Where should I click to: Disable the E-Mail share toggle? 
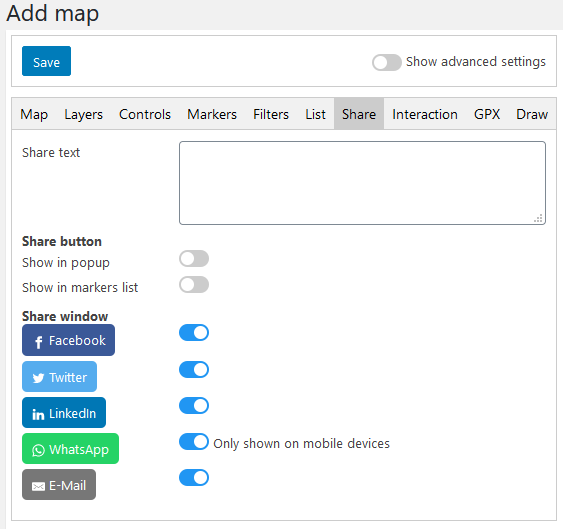(x=194, y=477)
